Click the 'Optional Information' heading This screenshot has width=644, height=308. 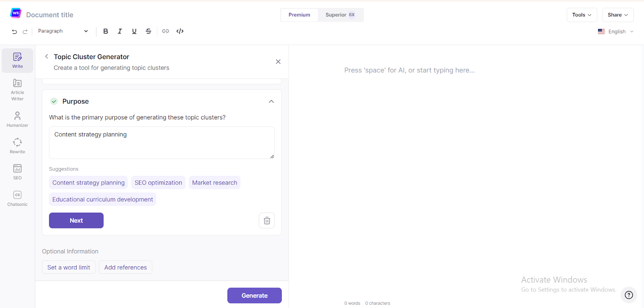[70, 251]
